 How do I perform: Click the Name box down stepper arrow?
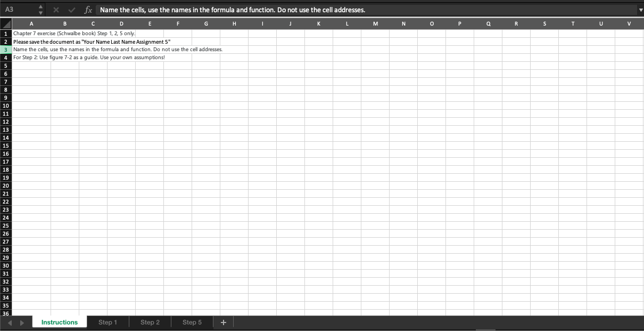[x=40, y=12]
